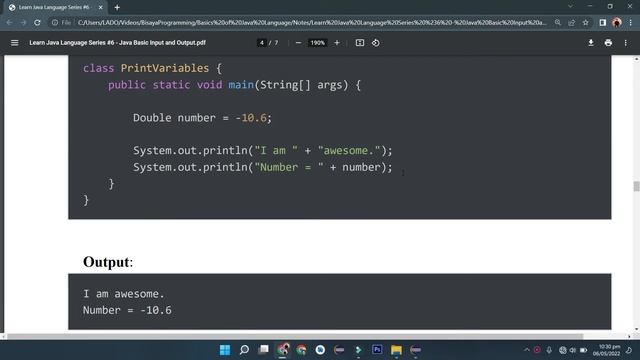Close the Learn Java Language Series tab
This screenshot has width=640, height=360.
click(100, 7)
